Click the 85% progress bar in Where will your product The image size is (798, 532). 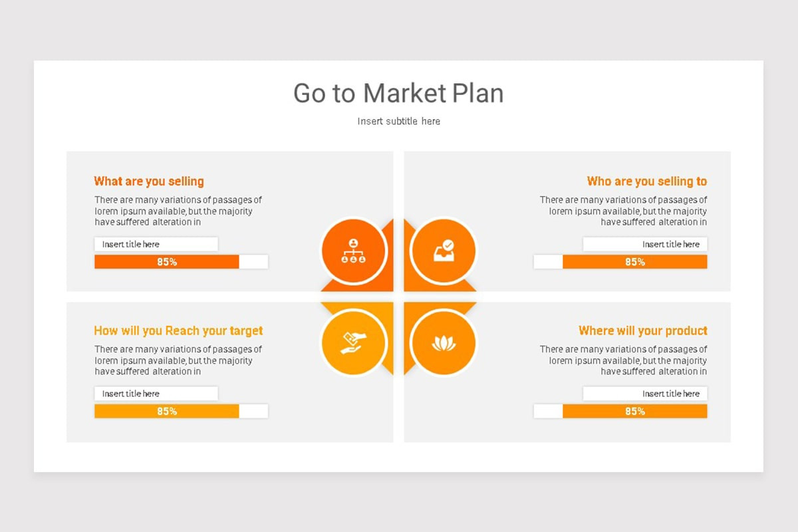point(620,412)
